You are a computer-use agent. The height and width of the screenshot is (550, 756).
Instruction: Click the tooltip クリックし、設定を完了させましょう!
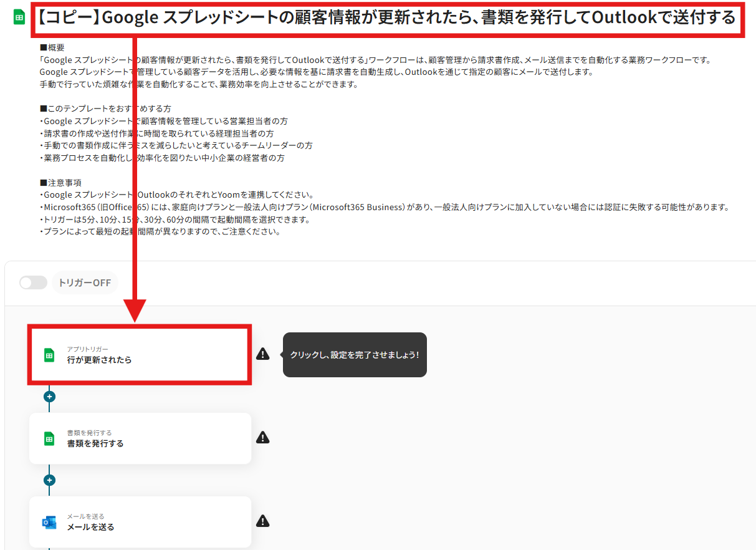click(x=355, y=354)
